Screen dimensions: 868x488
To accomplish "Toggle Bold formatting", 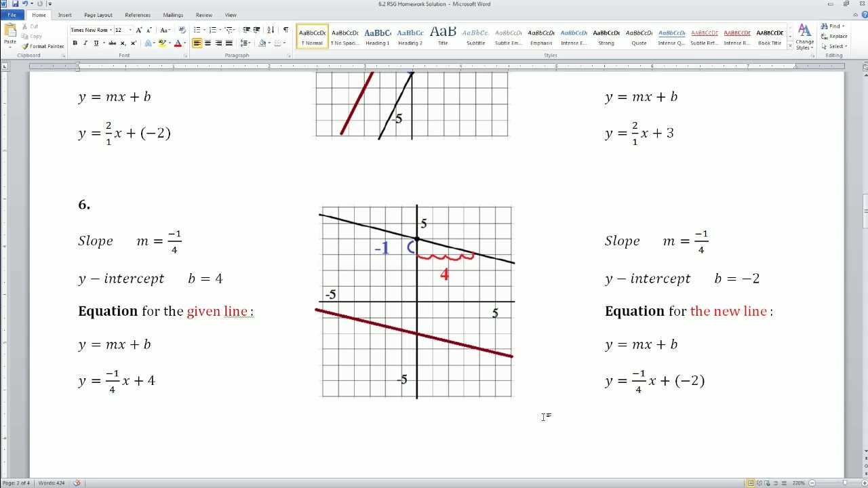I will point(75,43).
